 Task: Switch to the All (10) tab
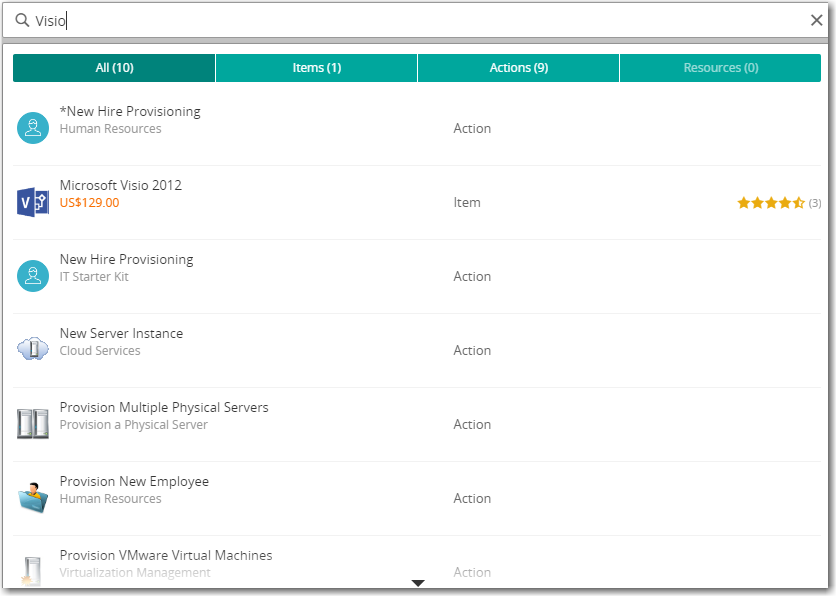tap(114, 68)
